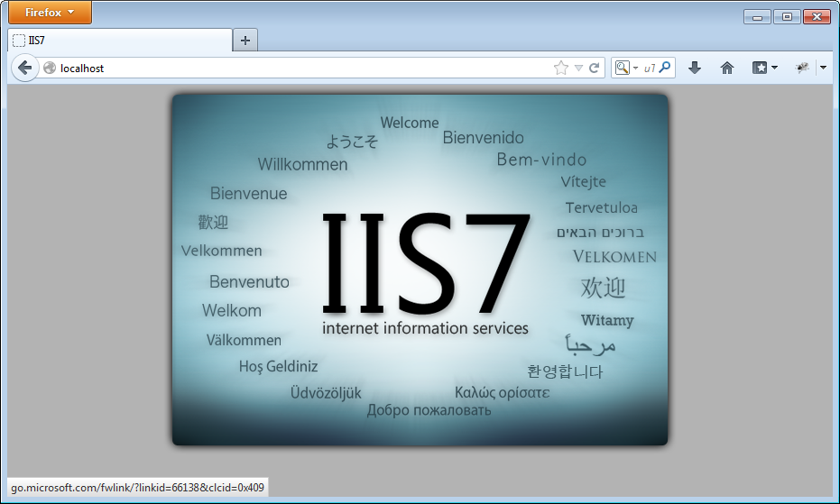Image resolution: width=840 pixels, height=504 pixels.
Task: Open the search engine selector dropdown
Action: pyautogui.click(x=627, y=68)
